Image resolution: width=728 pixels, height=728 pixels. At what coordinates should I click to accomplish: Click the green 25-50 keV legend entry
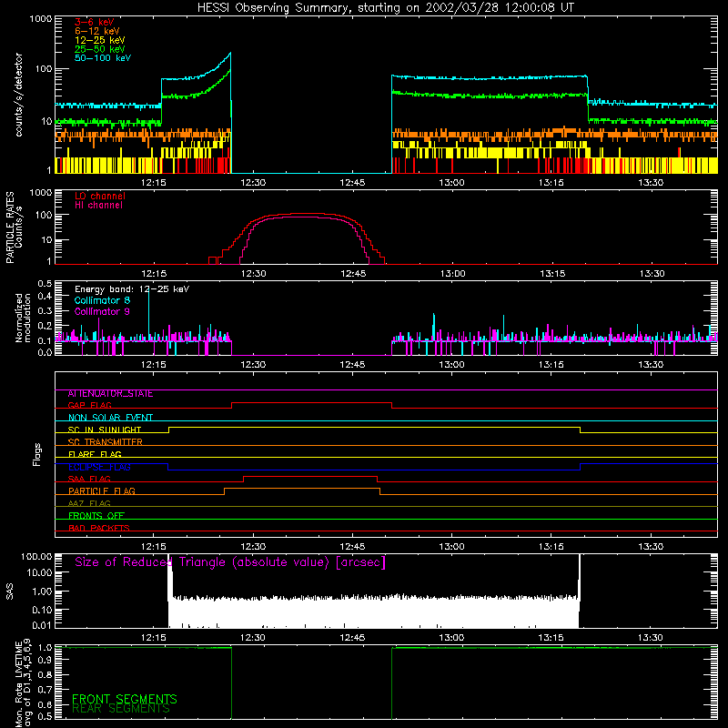pyautogui.click(x=100, y=49)
